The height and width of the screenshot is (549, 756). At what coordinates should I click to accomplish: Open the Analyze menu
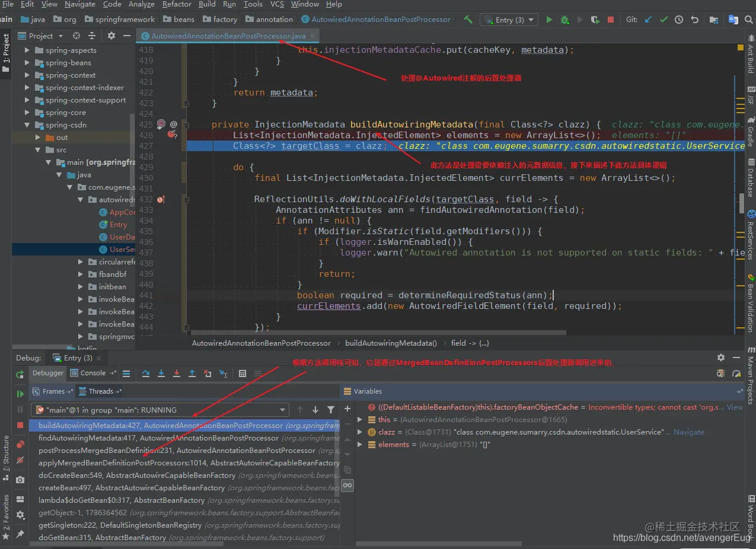142,4
